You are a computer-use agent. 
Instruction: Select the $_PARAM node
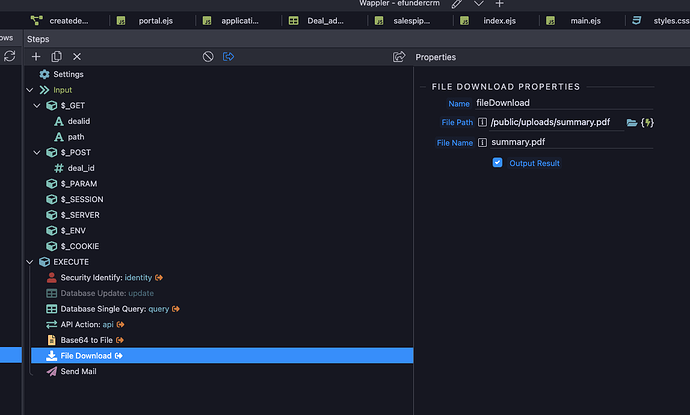pyautogui.click(x=79, y=184)
